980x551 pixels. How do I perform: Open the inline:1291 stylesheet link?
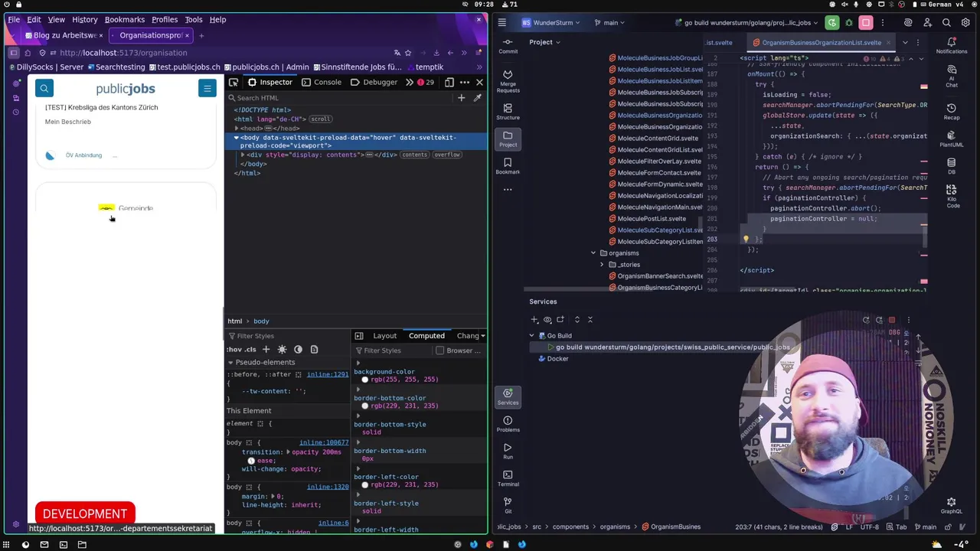tap(327, 374)
